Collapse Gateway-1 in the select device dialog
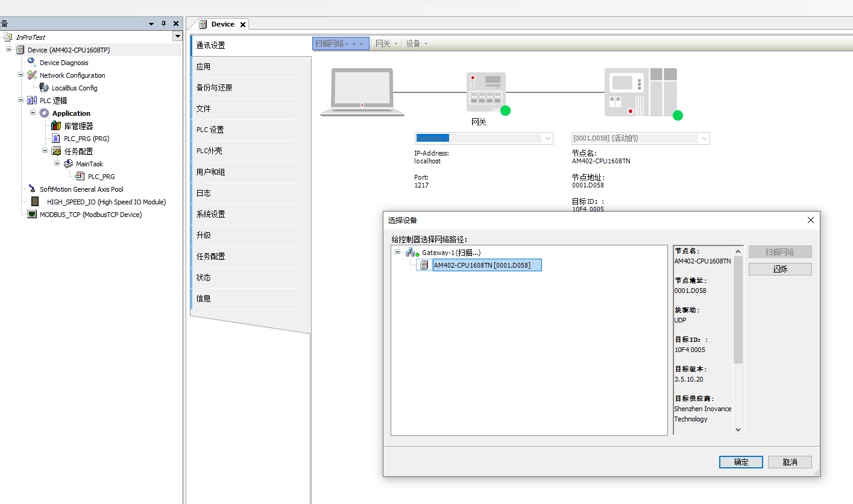 tap(397, 252)
